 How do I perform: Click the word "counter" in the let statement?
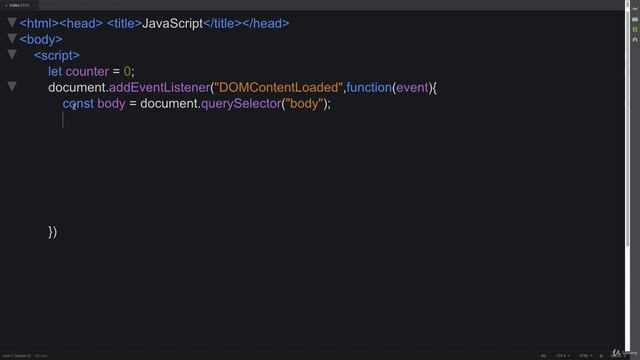coord(87,71)
